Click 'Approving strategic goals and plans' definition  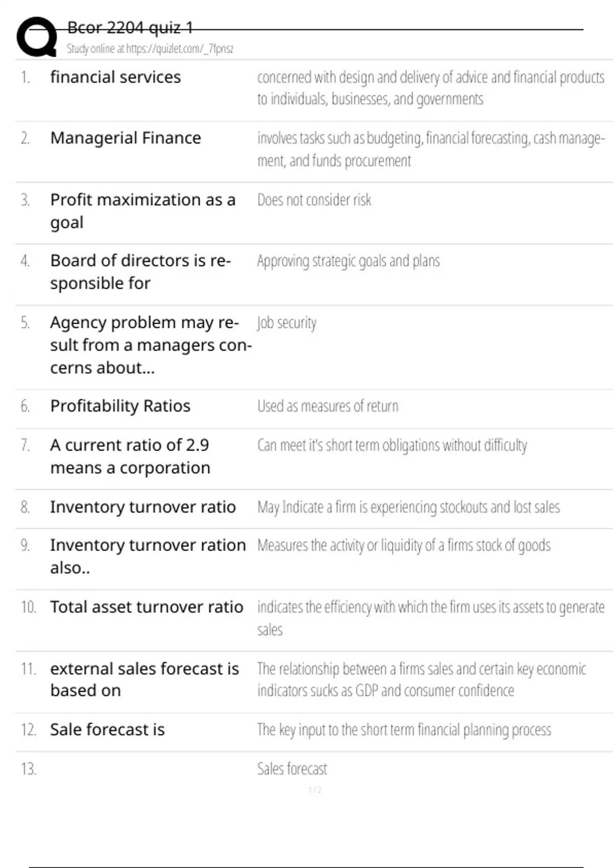coord(348,261)
